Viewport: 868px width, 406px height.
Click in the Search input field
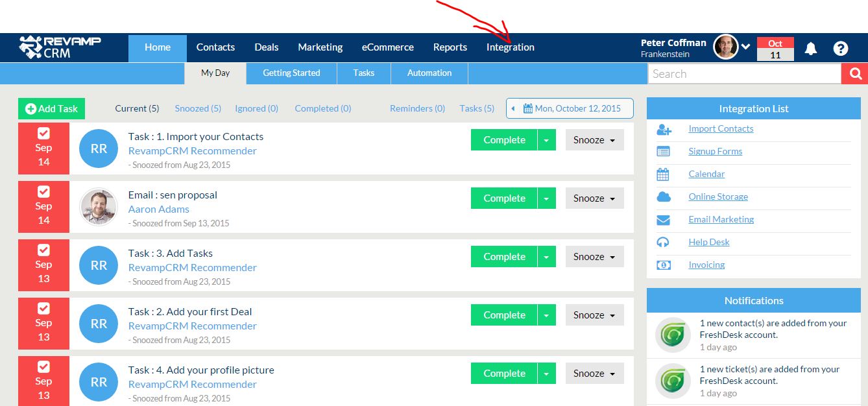(x=745, y=73)
